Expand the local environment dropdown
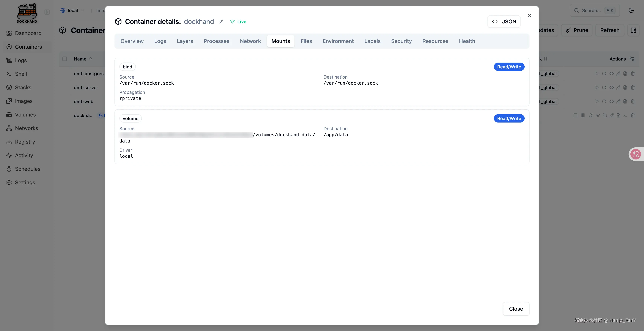 [x=72, y=11]
